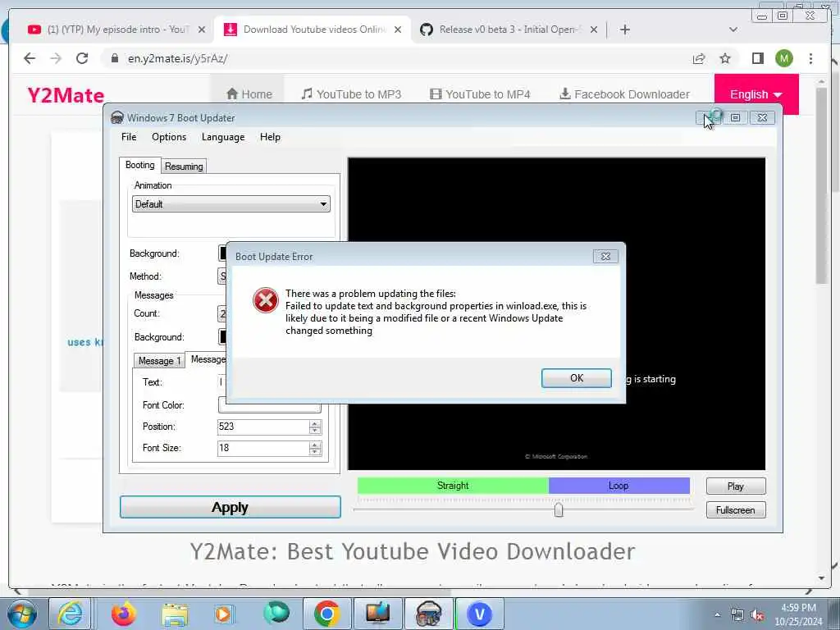Viewport: 840px width, 630px height.
Task: Open Firefox from the taskbar
Action: pyautogui.click(x=123, y=614)
